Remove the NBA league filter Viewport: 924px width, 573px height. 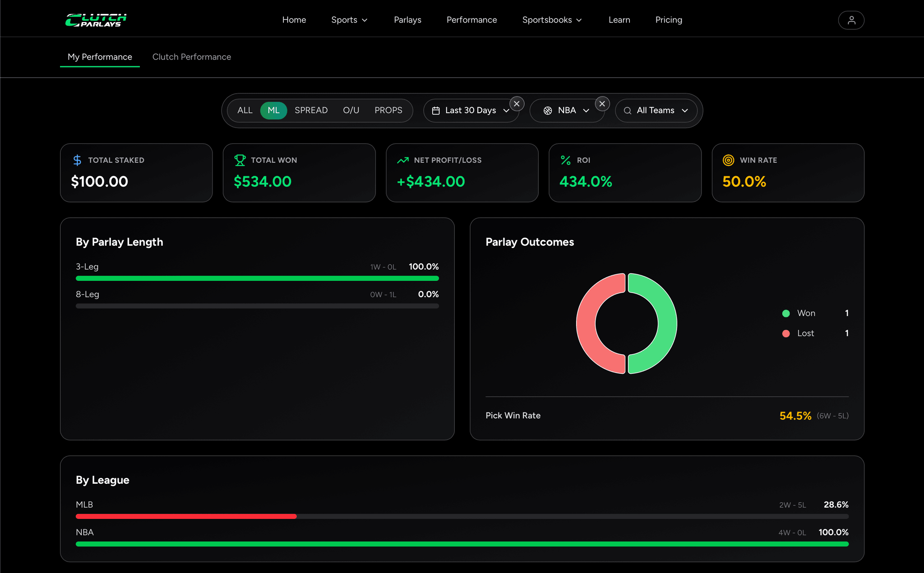[x=602, y=104]
